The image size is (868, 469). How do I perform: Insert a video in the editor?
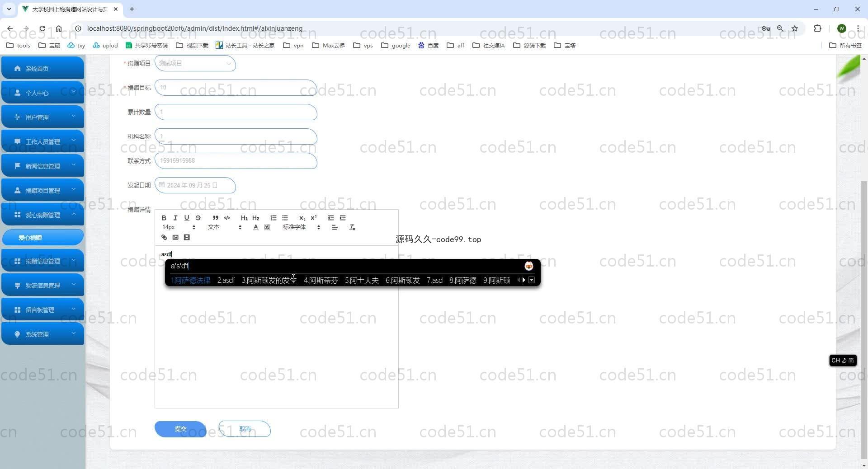click(187, 237)
